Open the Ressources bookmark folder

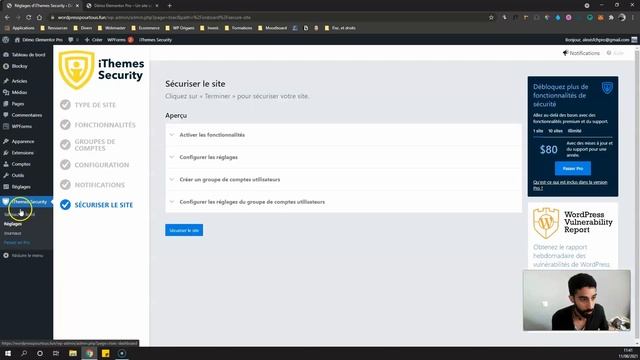pyautogui.click(x=54, y=28)
